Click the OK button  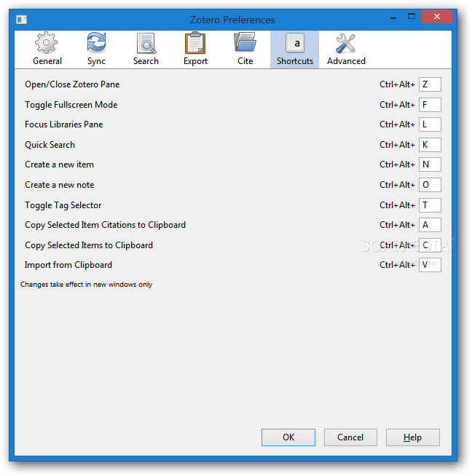[x=288, y=437]
